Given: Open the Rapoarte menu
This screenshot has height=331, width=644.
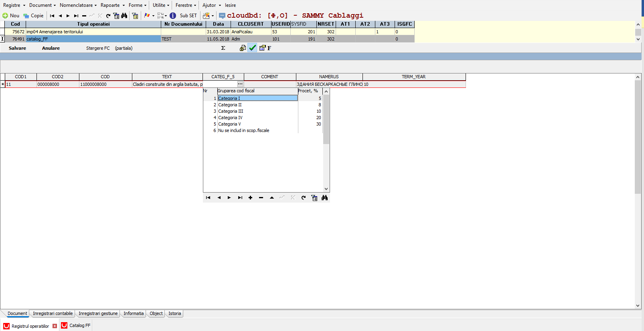Looking at the screenshot, I should [x=113, y=5].
